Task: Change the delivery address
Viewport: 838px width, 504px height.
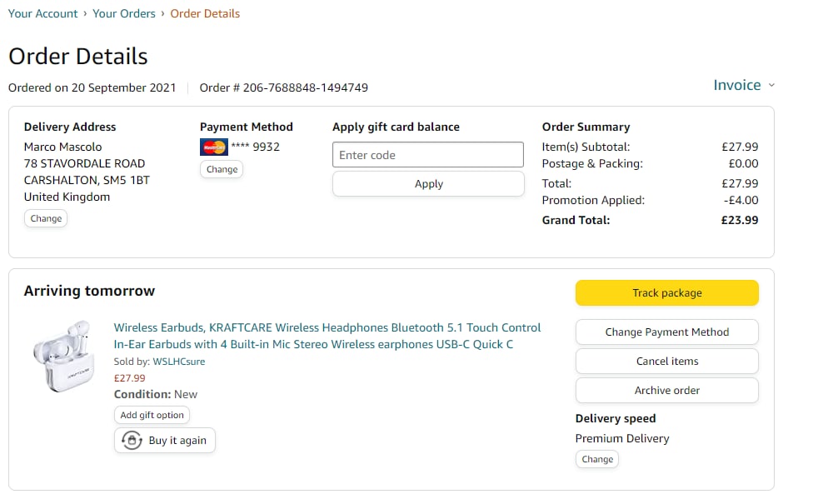Action: 46,218
